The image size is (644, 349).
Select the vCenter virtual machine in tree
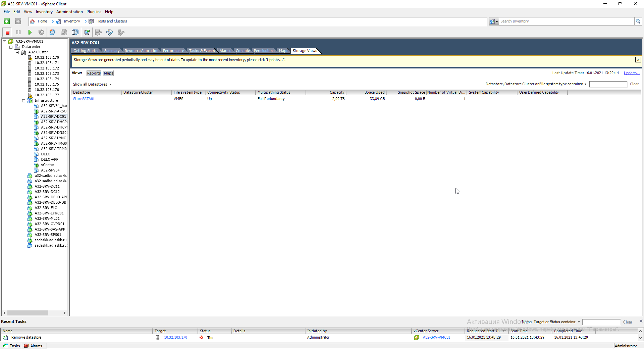tap(47, 165)
